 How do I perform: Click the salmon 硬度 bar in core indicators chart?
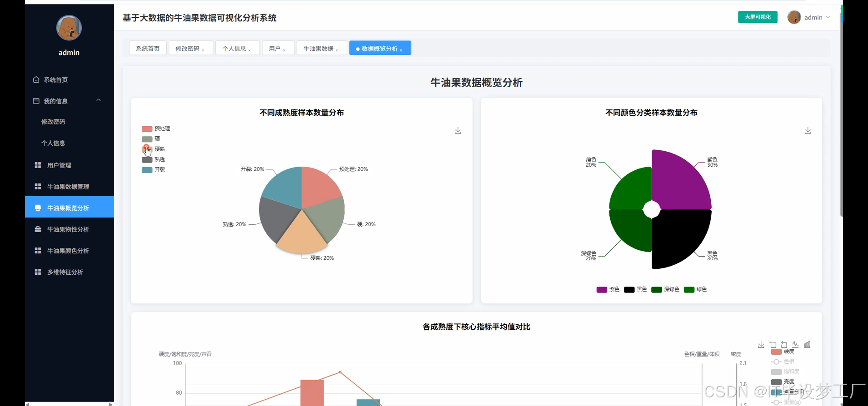(x=312, y=393)
